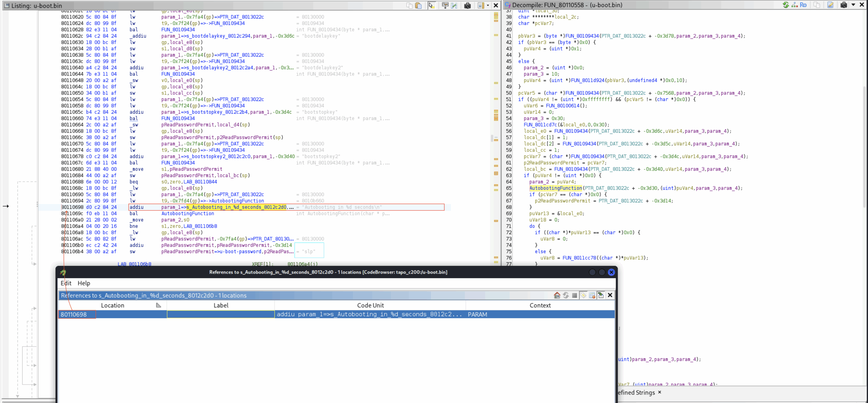Click the Listing vertical scrollbar thumb
The width and height of the screenshot is (868, 403).
pos(492,138)
